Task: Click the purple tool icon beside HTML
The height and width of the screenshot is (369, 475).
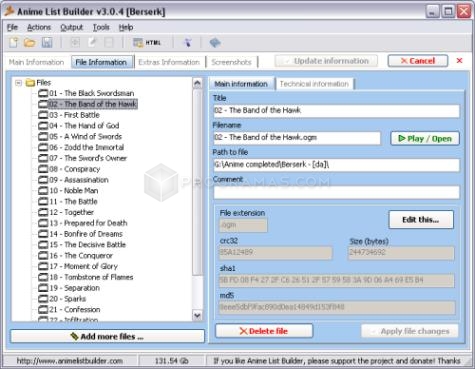Action: (x=188, y=43)
